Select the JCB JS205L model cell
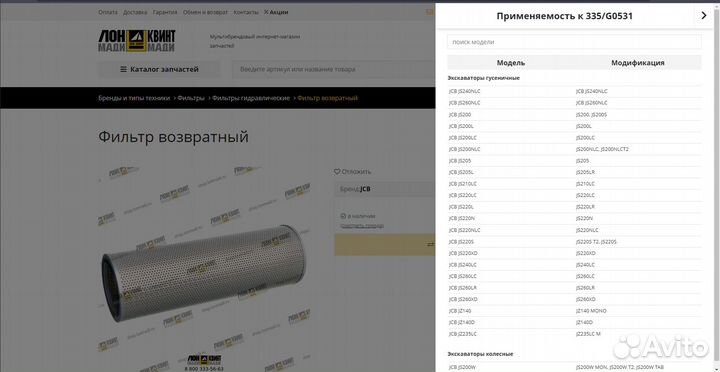The image size is (720, 372). click(461, 172)
